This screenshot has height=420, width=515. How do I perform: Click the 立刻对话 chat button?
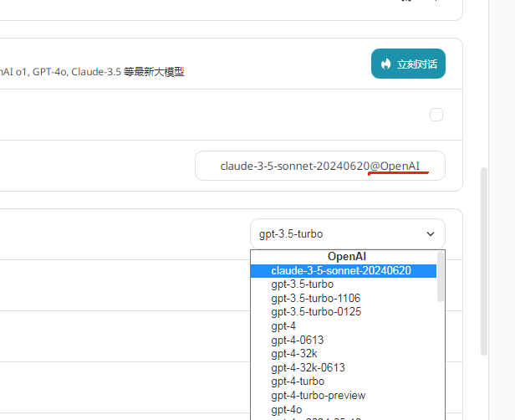click(408, 64)
